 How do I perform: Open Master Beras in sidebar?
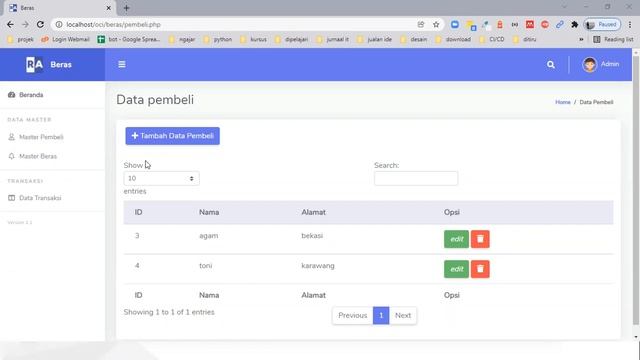33,156
